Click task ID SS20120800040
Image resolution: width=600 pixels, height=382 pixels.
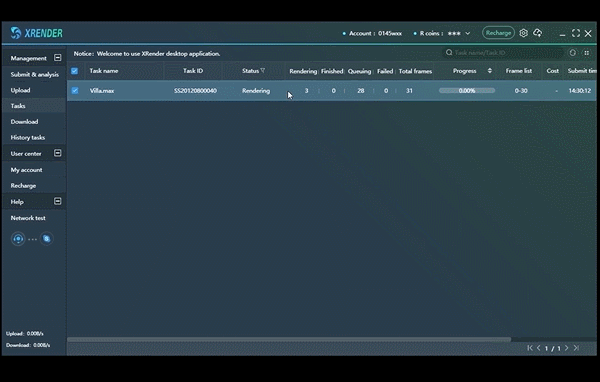tap(196, 91)
